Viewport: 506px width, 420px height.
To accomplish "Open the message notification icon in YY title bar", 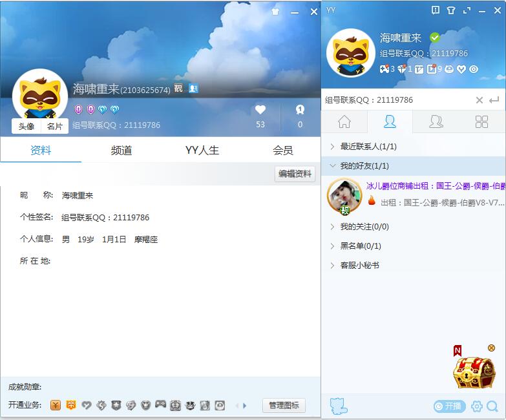I will tap(436, 10).
